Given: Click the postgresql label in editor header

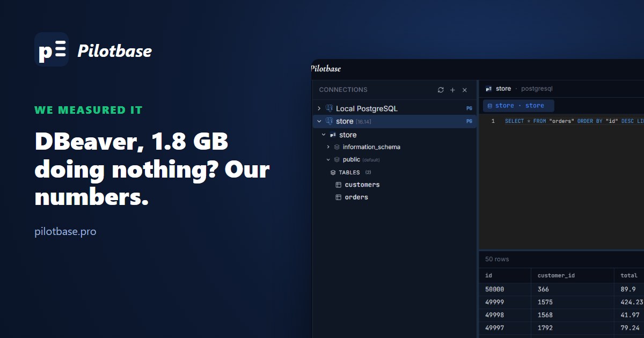Looking at the screenshot, I should pos(537,89).
